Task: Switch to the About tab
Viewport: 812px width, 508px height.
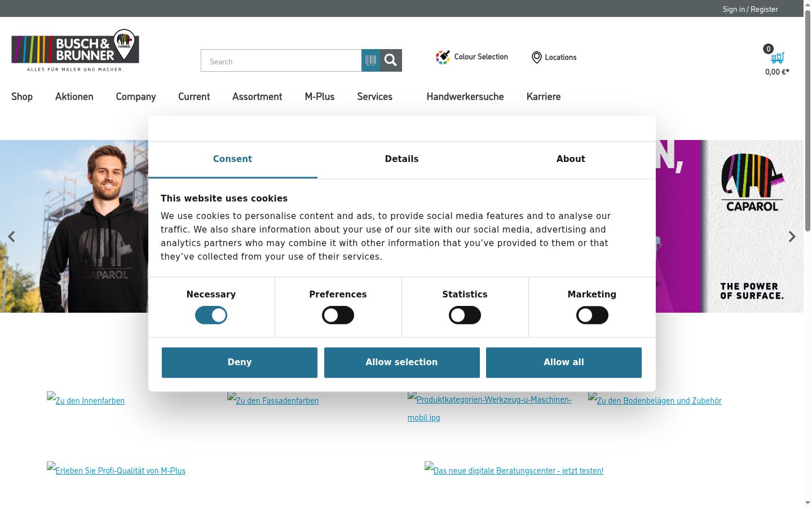Action: (x=571, y=159)
